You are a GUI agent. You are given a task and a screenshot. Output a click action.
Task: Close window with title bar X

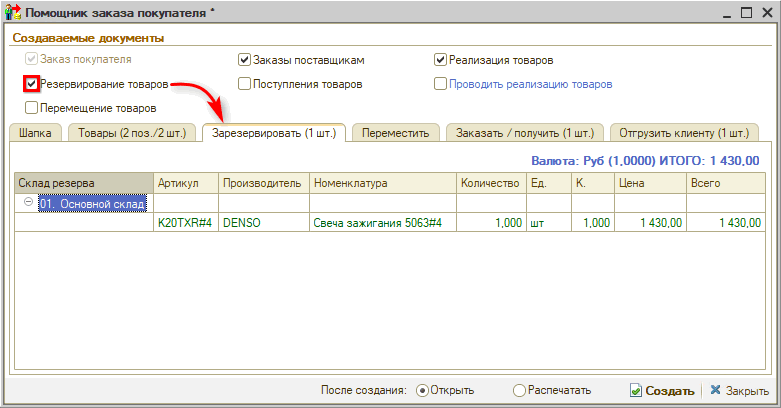766,12
